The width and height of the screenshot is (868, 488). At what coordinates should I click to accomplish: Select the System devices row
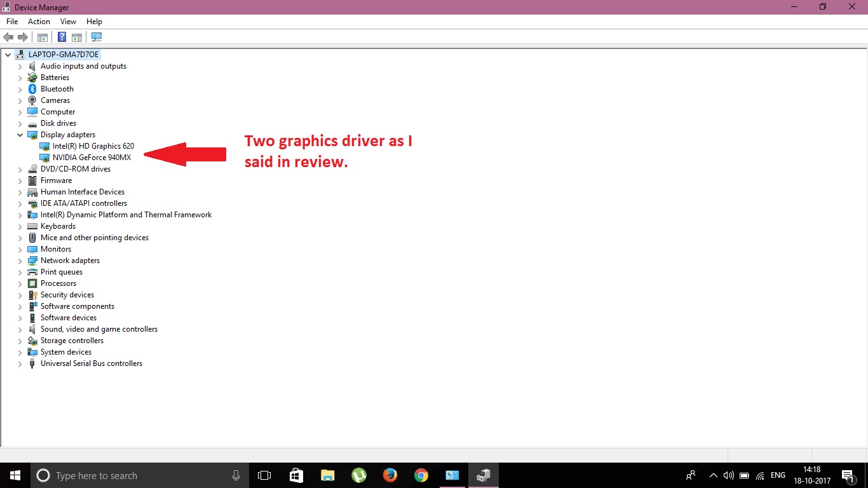66,352
